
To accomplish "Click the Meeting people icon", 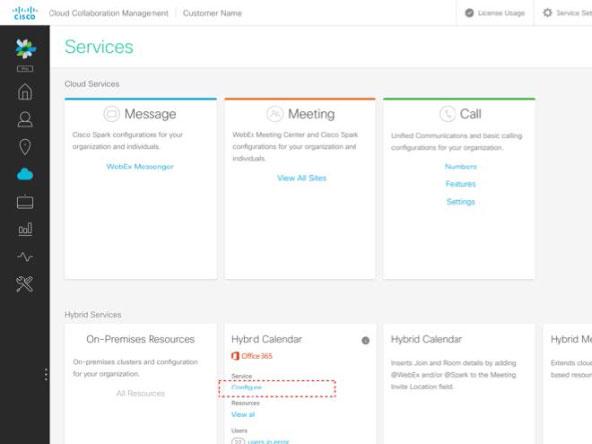I will pos(275,114).
